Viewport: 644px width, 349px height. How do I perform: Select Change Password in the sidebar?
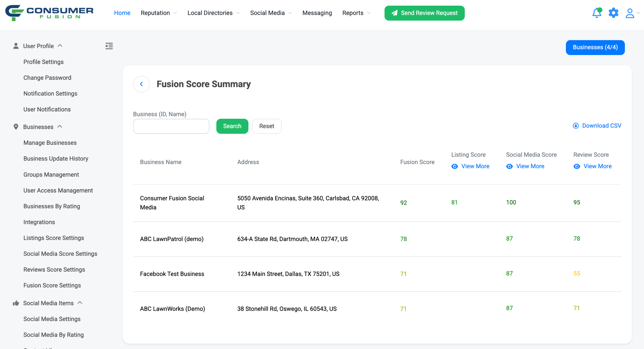47,78
